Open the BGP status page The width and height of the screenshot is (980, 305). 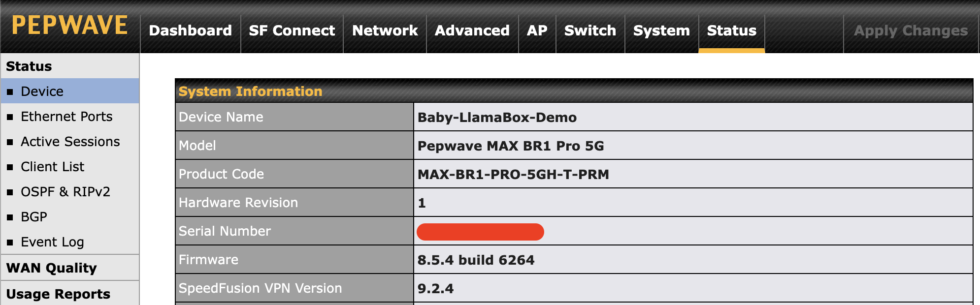click(34, 217)
